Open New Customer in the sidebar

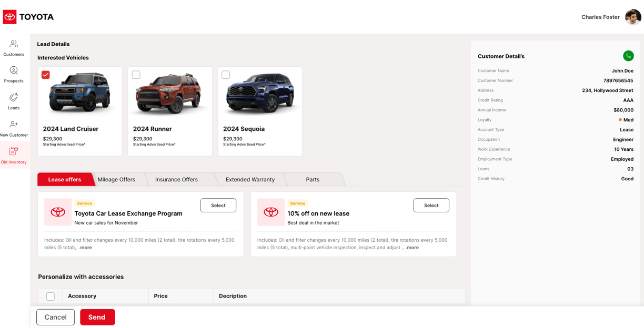(x=14, y=128)
